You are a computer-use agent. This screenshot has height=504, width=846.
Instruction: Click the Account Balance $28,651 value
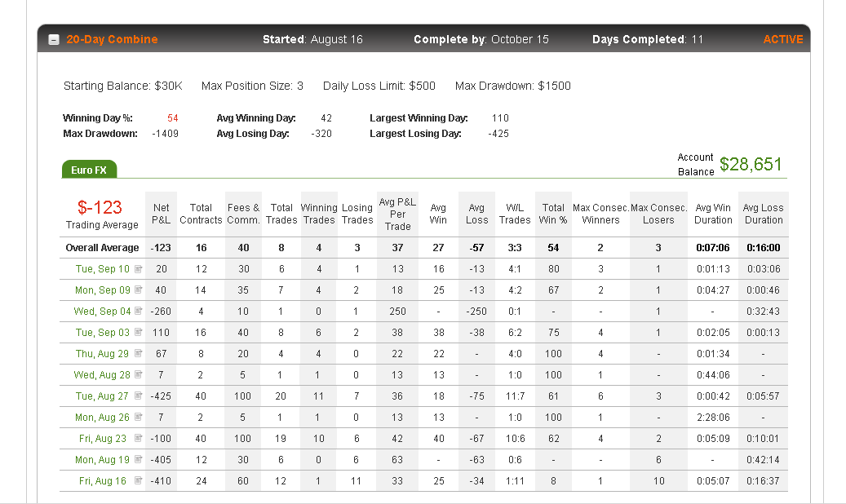[751, 164]
